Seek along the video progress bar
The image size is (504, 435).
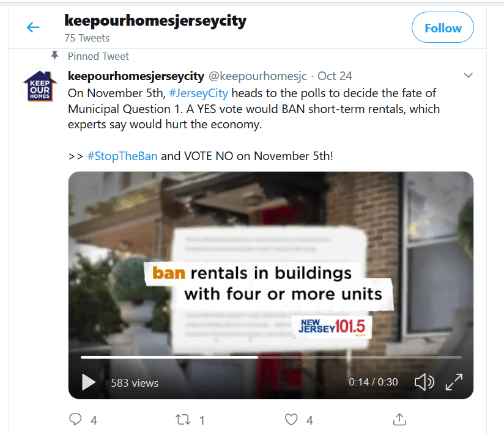click(271, 357)
